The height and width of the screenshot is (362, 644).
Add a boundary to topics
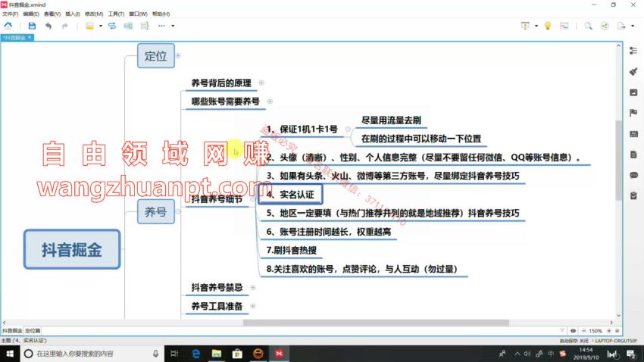(128, 26)
